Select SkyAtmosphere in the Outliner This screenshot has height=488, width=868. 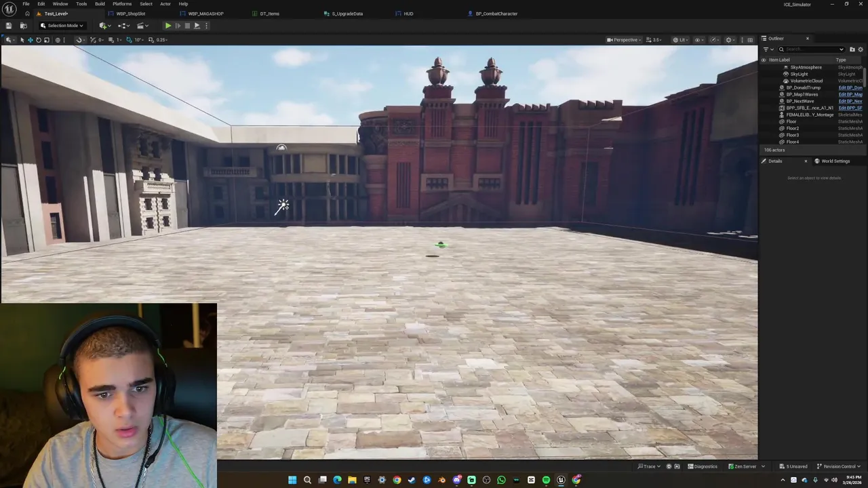tap(806, 67)
